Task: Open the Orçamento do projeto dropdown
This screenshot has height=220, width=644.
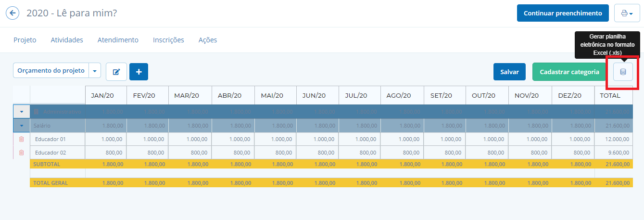Action: coord(94,71)
